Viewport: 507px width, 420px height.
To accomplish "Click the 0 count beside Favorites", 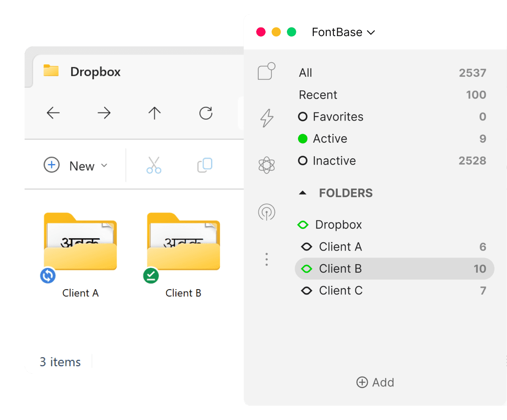I will (x=483, y=117).
